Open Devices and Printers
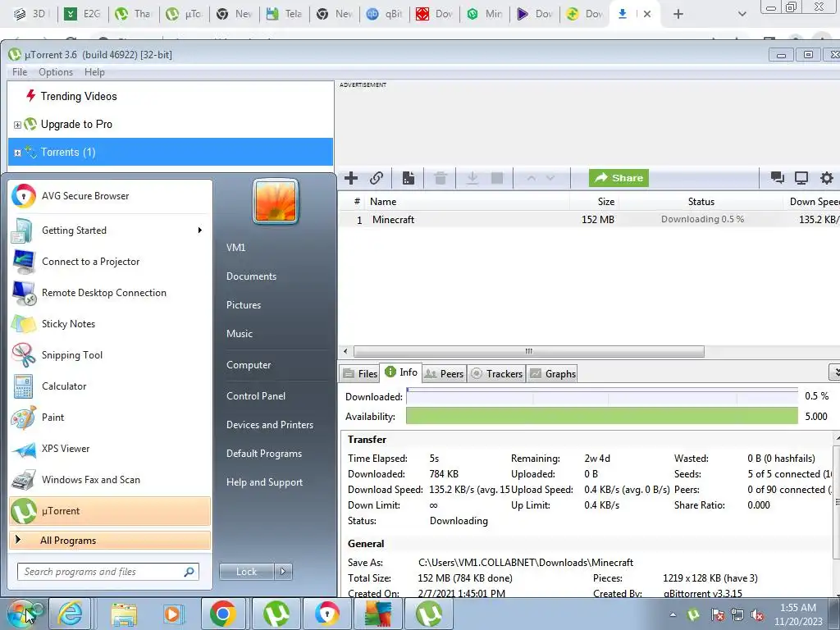 [269, 425]
